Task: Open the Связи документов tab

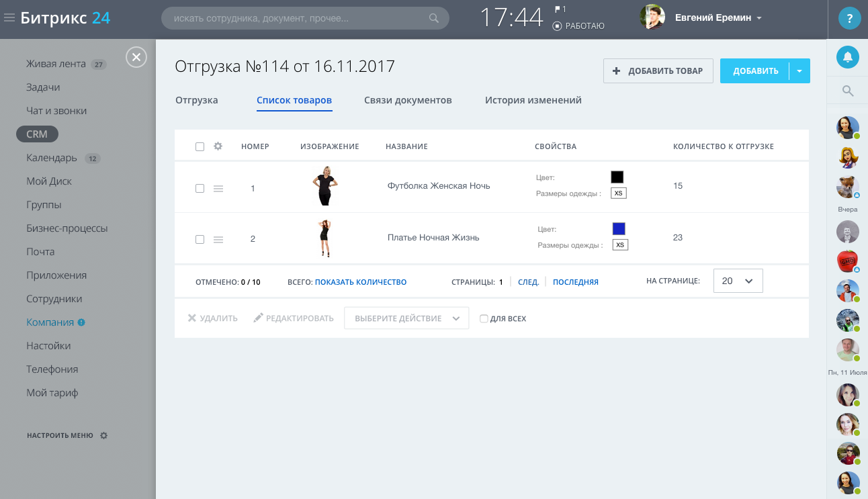Action: tap(408, 100)
